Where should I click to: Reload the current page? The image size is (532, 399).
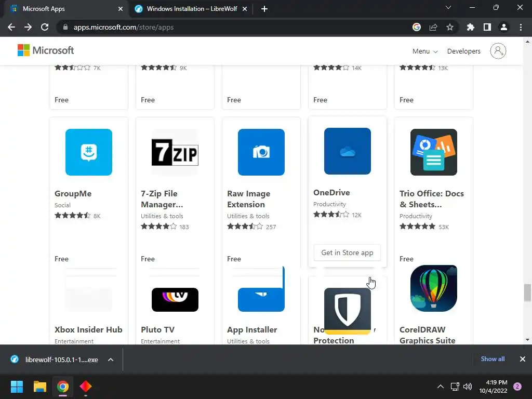pyautogui.click(x=45, y=27)
